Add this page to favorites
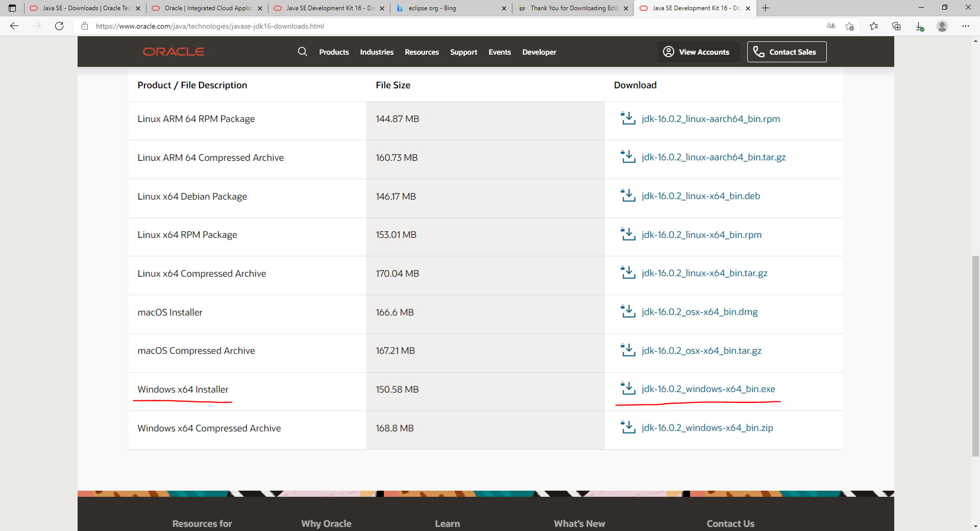 [849, 26]
